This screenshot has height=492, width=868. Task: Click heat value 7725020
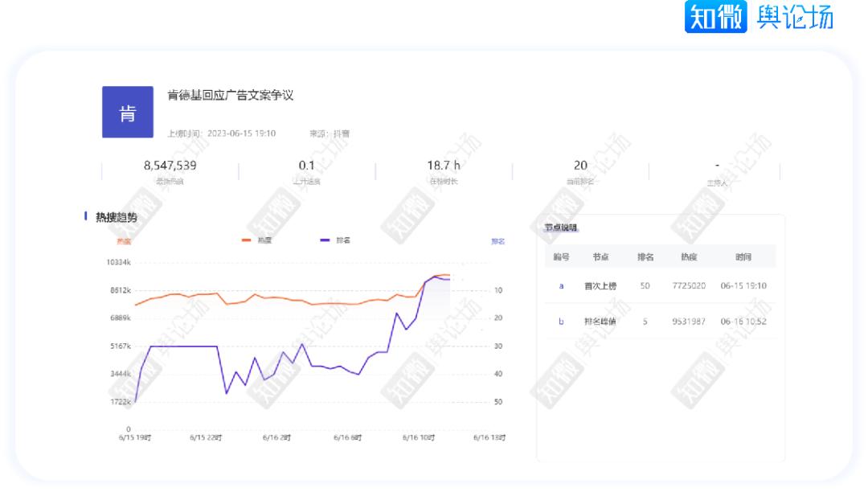(x=690, y=286)
